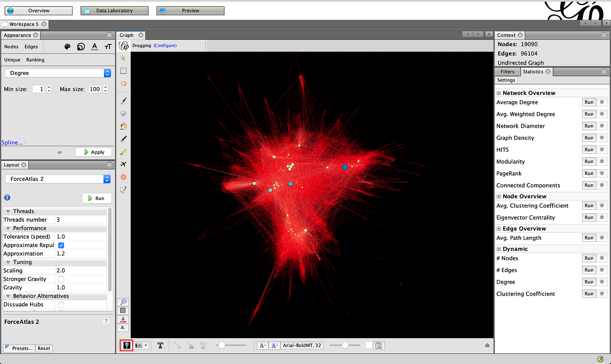The width and height of the screenshot is (611, 364).
Task: Select the Edit node attributes cursor tool
Action: click(x=124, y=190)
